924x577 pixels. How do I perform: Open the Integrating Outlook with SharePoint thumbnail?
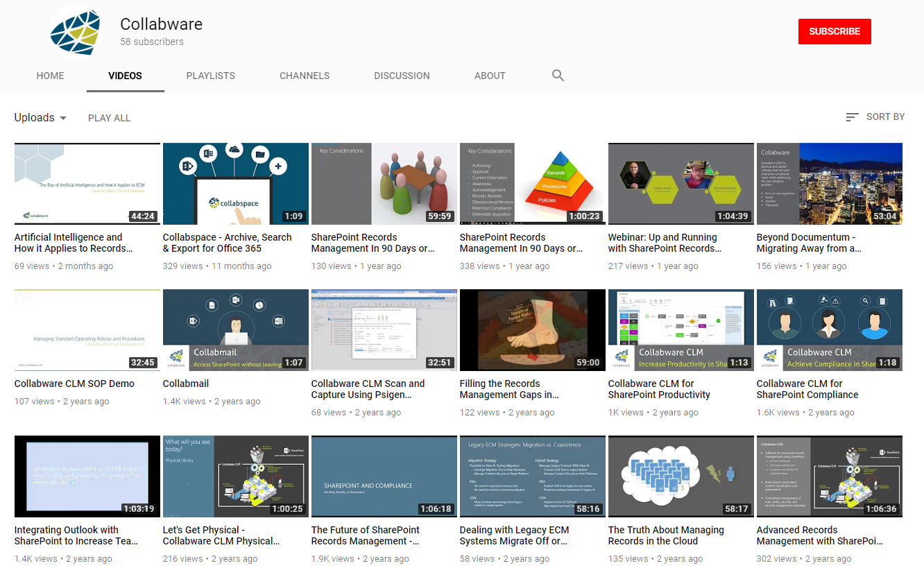point(87,476)
